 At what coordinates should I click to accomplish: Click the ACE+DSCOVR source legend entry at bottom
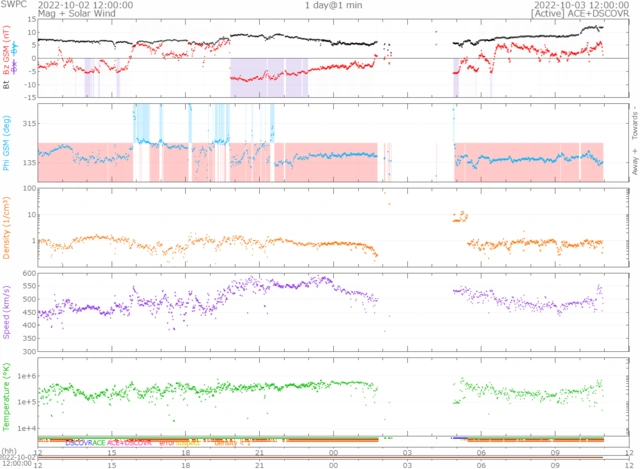pyautogui.click(x=129, y=442)
